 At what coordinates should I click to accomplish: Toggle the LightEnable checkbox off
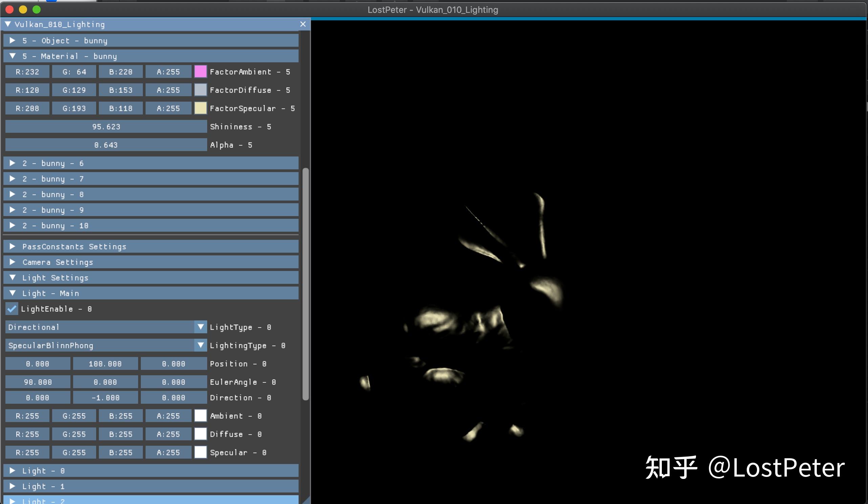click(x=12, y=309)
